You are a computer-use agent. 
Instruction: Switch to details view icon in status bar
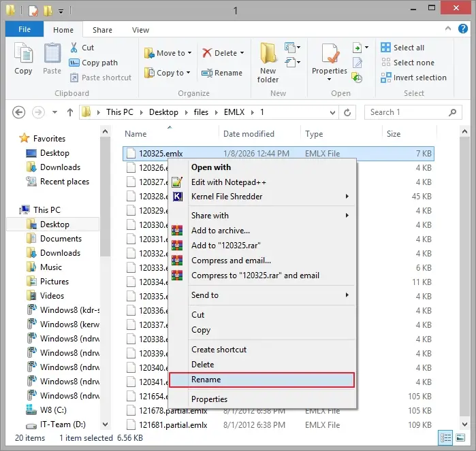445,437
